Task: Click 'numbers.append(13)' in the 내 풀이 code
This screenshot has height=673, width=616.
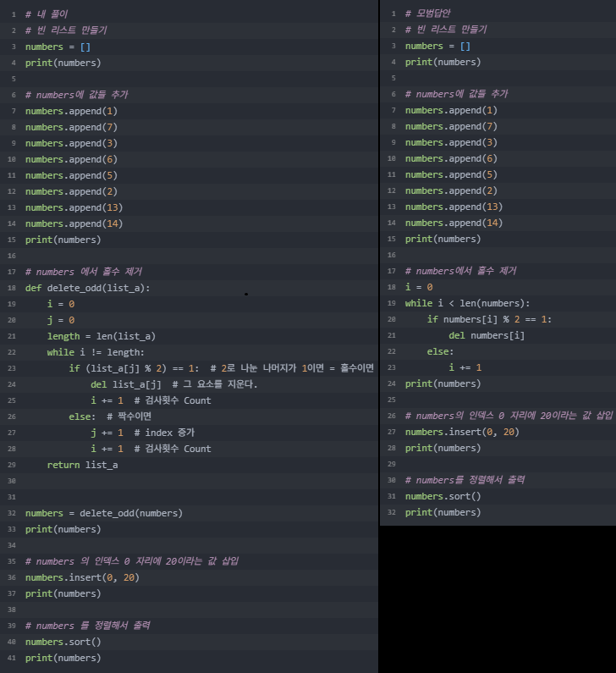Action: [74, 207]
